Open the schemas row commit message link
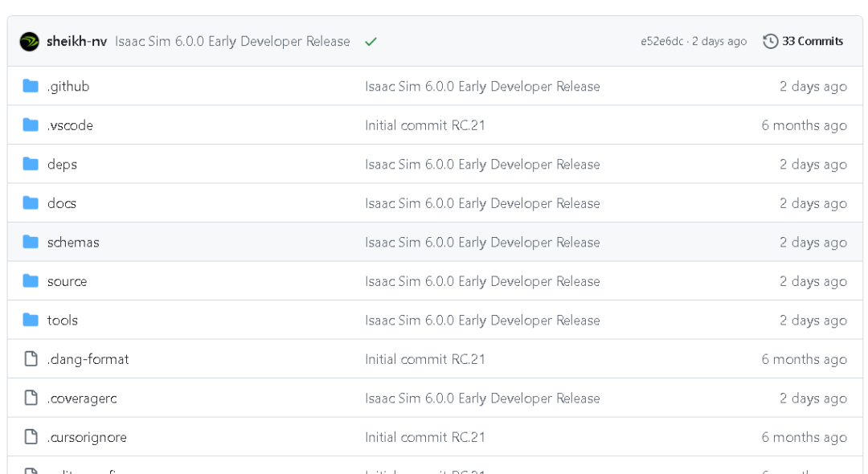Screen dimensions: 868x474 pos(482,242)
